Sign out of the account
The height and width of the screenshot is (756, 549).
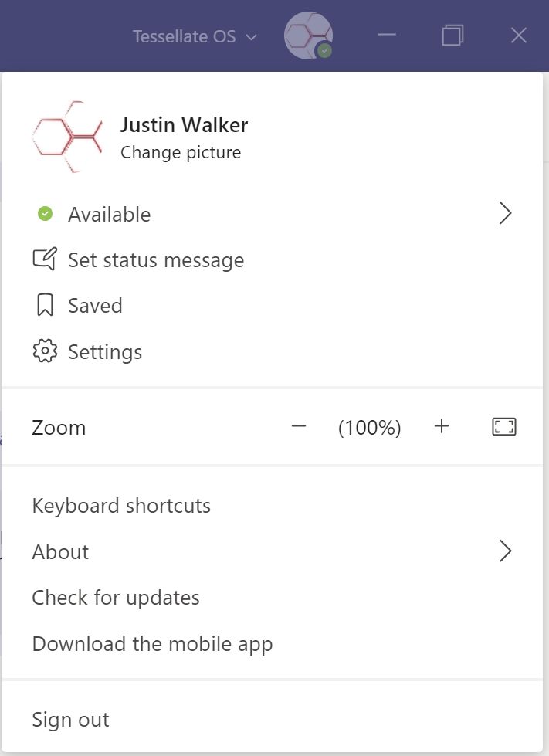tap(71, 720)
